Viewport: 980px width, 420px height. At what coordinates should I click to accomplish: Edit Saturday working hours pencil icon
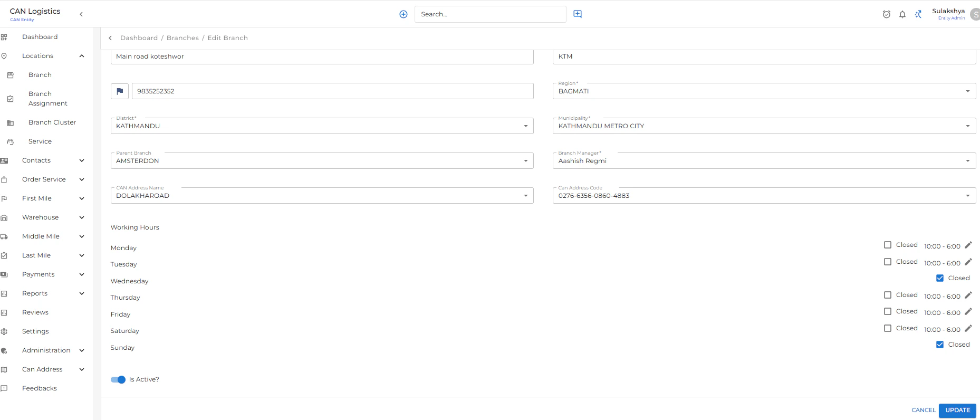pos(968,328)
